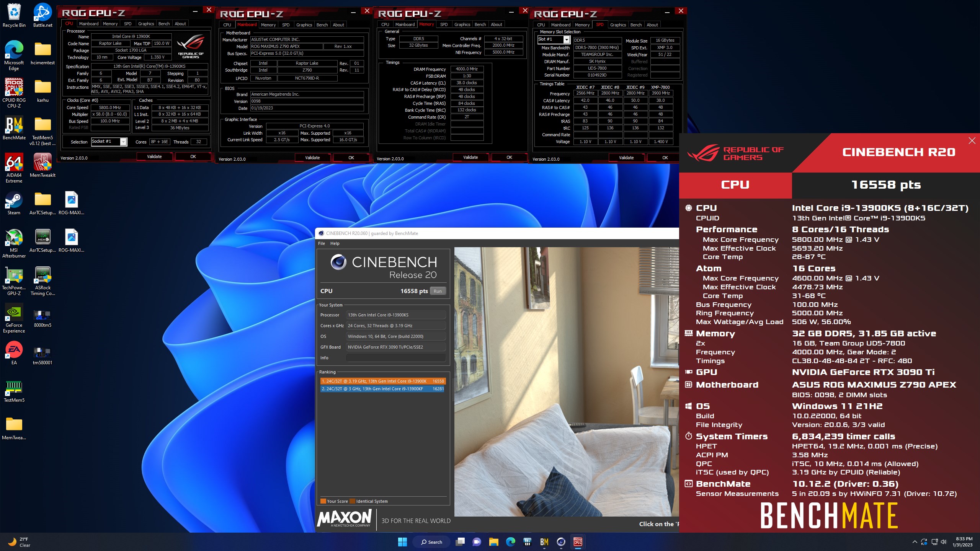Click Validate in the Memory CPU-Z window
This screenshot has width=980, height=551.
point(470,157)
